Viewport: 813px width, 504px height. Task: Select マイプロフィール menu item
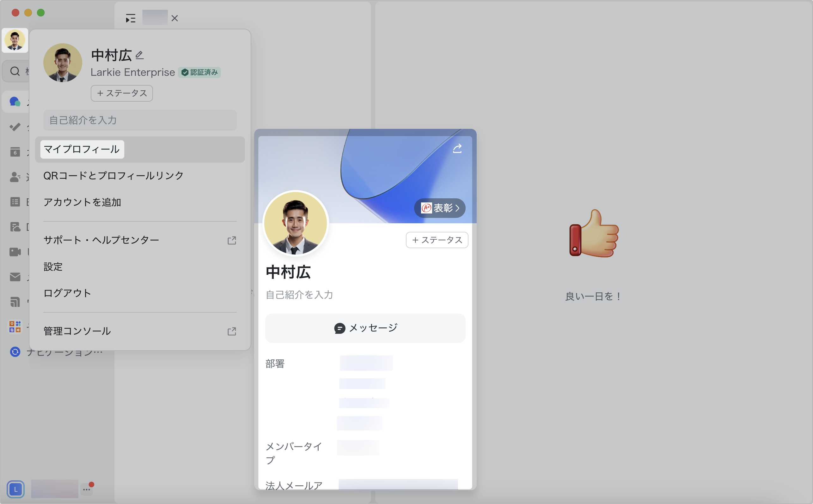[140, 149]
